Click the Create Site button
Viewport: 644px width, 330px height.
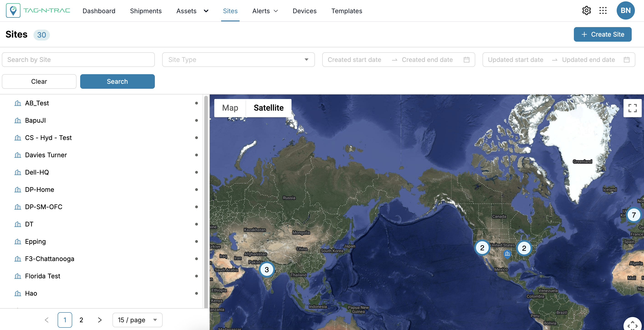pyautogui.click(x=603, y=34)
